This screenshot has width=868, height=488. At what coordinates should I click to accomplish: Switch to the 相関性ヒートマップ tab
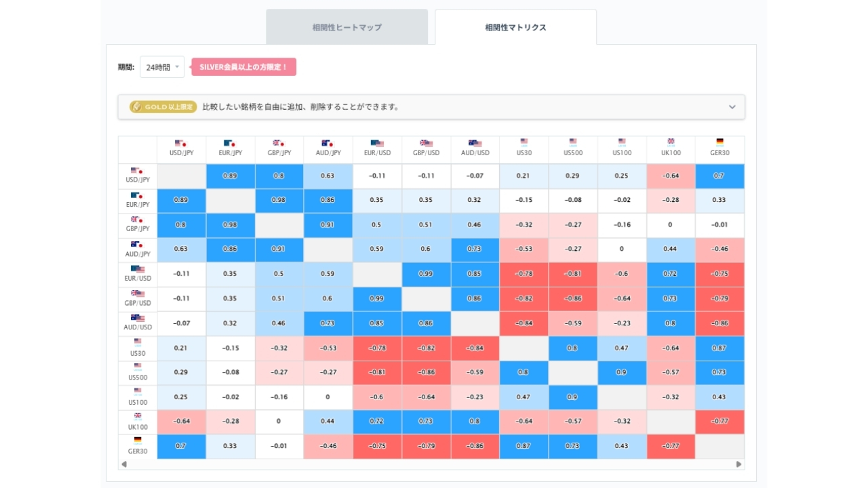point(347,27)
